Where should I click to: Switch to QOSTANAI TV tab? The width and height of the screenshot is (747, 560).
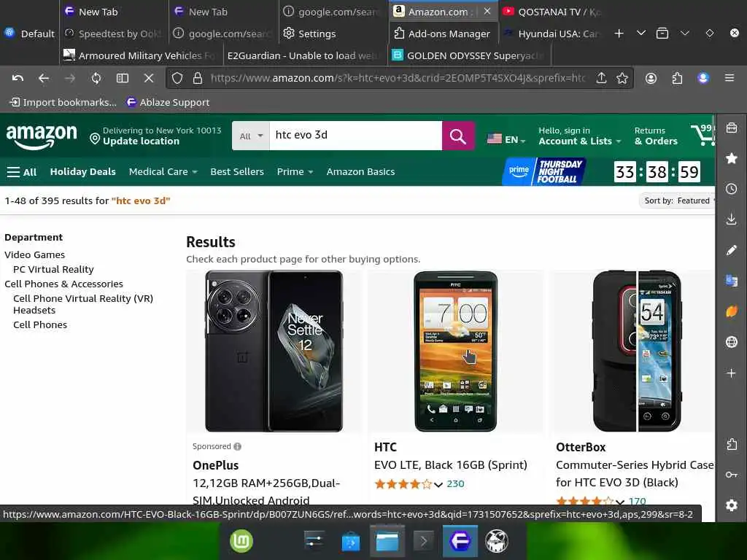pos(551,12)
